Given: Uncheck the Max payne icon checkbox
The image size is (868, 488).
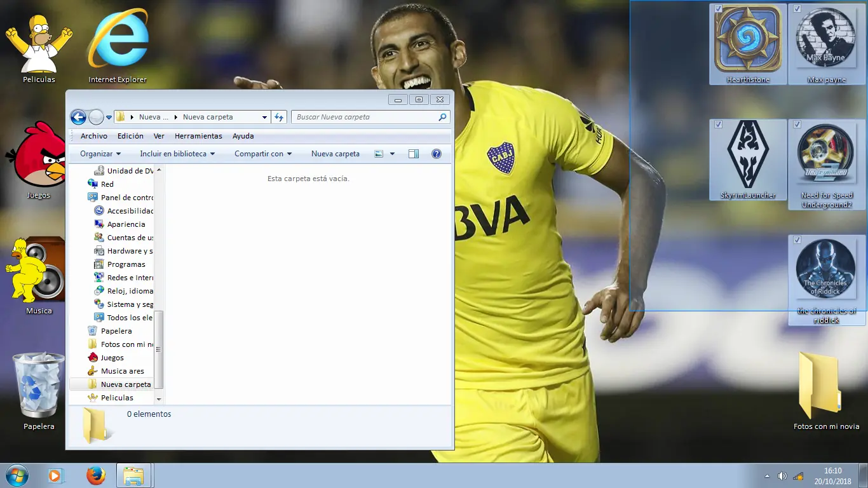Looking at the screenshot, I should (x=797, y=9).
